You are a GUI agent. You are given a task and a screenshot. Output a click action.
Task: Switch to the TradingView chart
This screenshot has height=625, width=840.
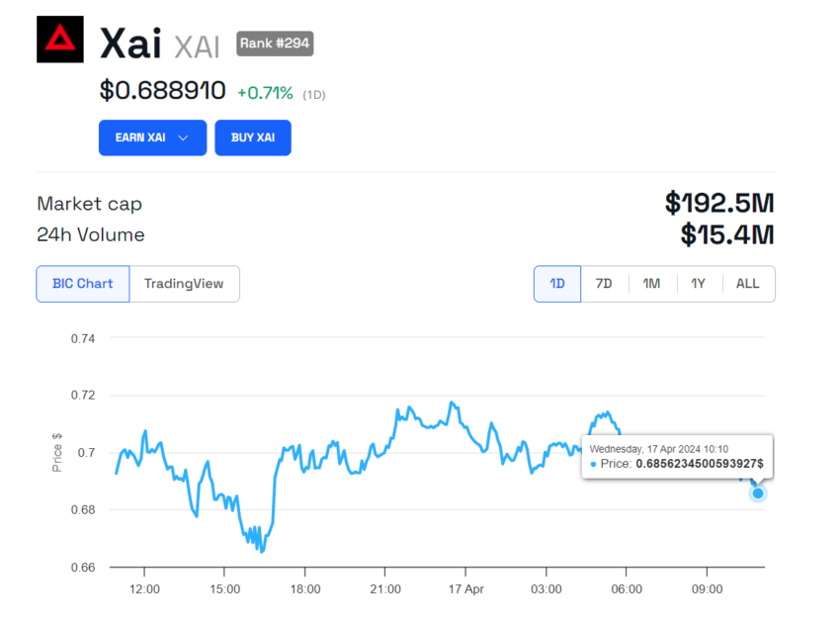tap(185, 283)
